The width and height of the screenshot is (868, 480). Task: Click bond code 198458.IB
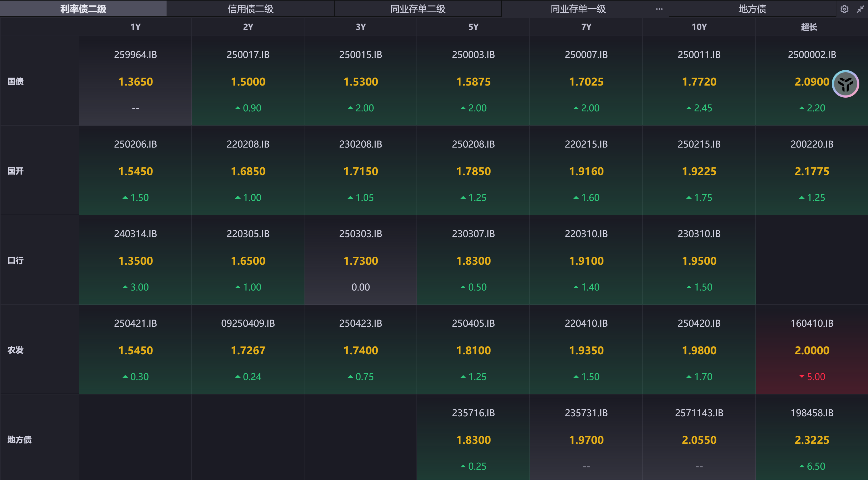[x=811, y=413]
